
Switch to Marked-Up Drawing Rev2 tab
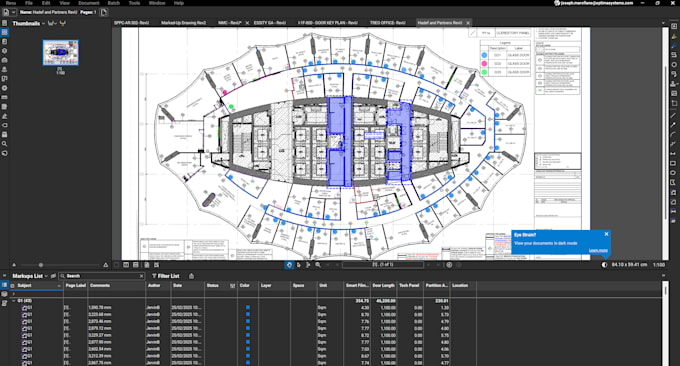click(x=183, y=23)
